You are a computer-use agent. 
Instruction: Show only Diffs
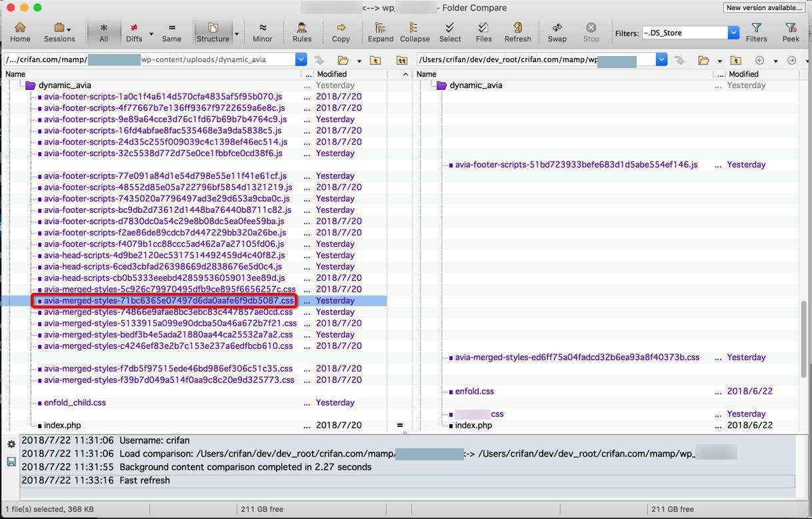[x=134, y=32]
